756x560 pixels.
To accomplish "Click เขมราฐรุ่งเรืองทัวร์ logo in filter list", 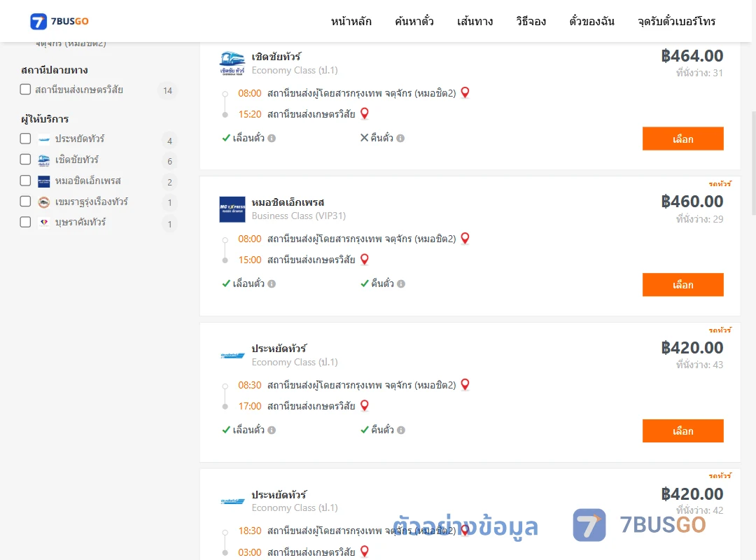I will point(44,202).
